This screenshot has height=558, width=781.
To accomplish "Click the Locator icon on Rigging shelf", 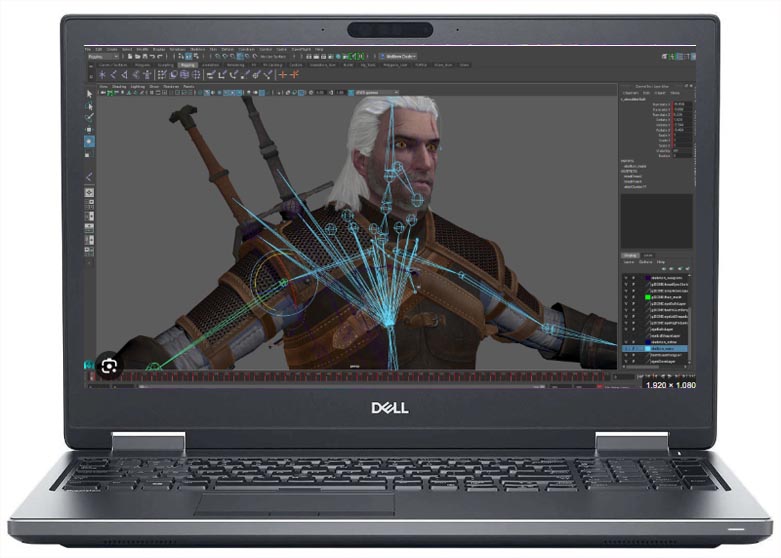I will (103, 75).
